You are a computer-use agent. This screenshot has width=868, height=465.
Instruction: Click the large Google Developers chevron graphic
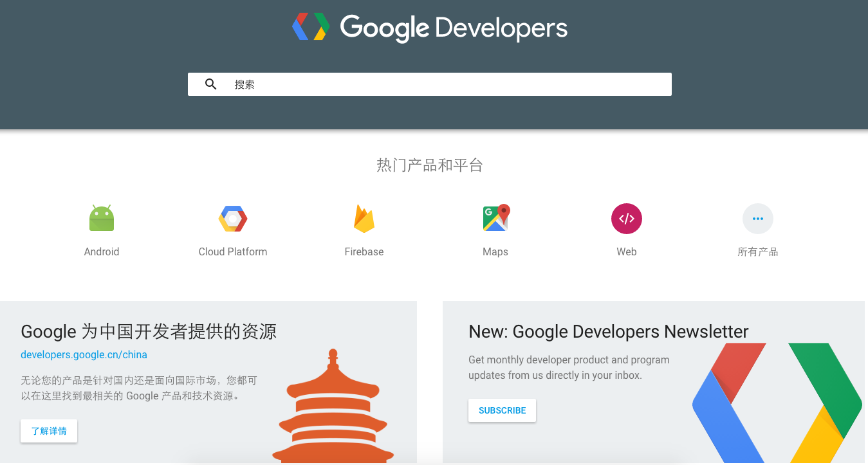tap(777, 403)
